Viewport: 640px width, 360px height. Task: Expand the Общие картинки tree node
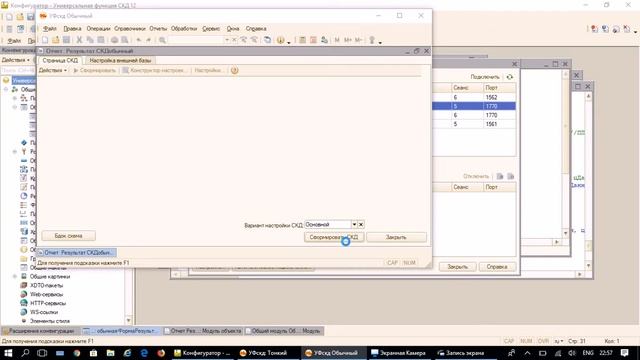click(x=15, y=277)
